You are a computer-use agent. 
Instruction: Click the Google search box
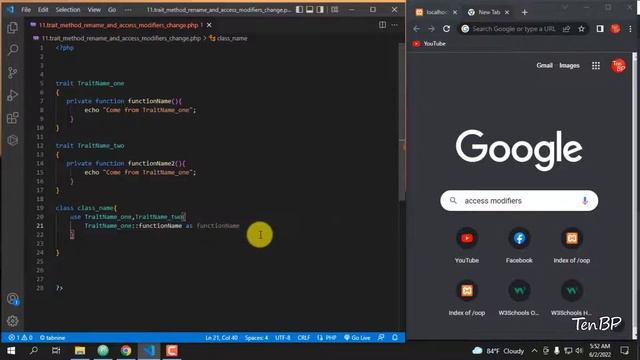click(519, 200)
